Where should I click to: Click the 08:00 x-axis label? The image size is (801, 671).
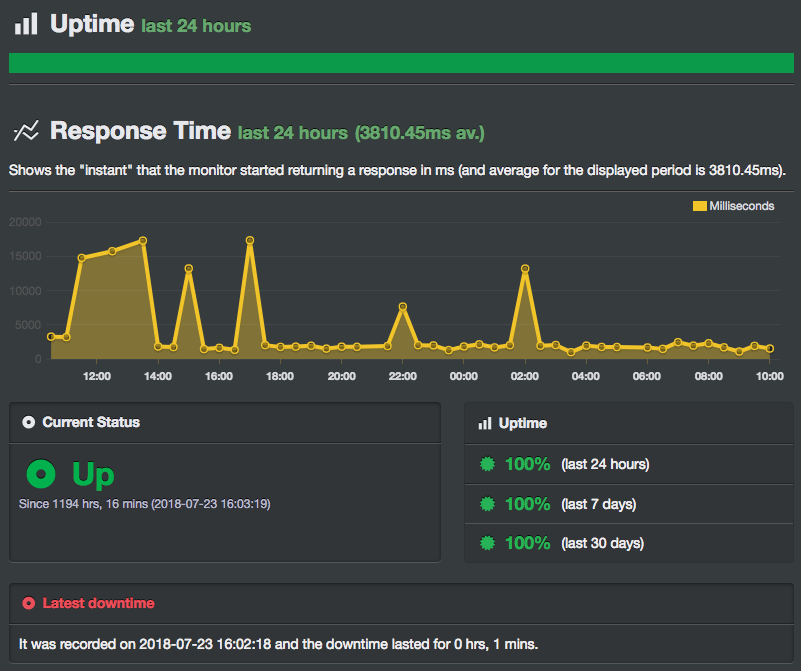709,376
